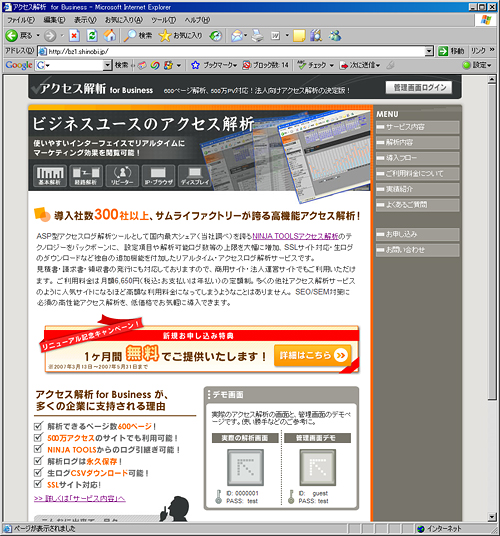This screenshot has width=500, height=536.
Task: Click the 管理画面デモ thumbnail
Action: 317,467
